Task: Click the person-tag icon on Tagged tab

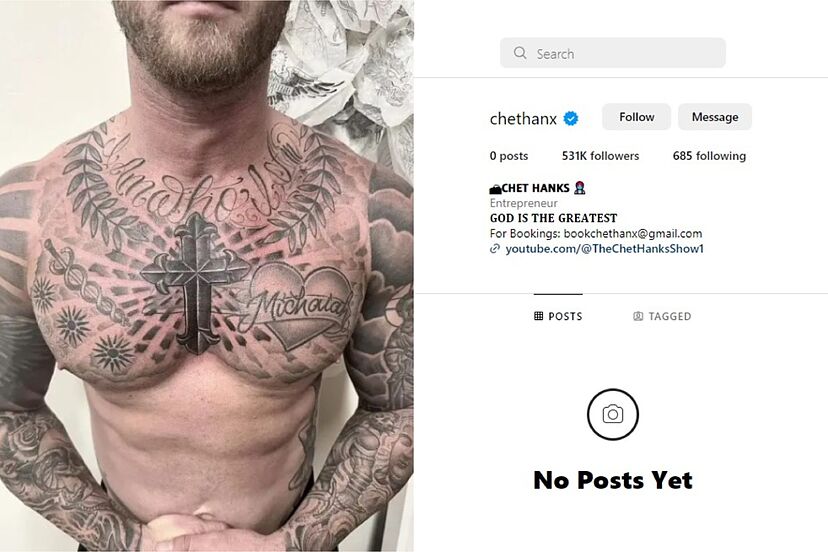Action: click(x=638, y=316)
